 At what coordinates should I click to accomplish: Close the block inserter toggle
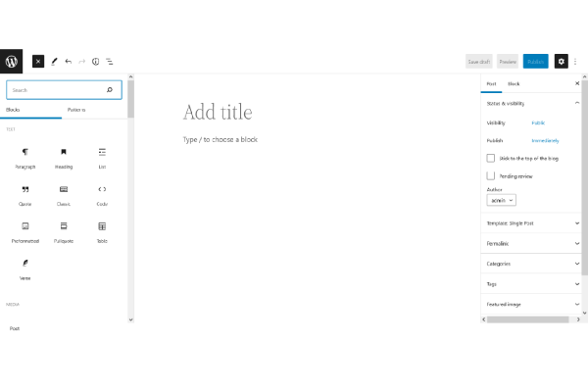tap(38, 61)
